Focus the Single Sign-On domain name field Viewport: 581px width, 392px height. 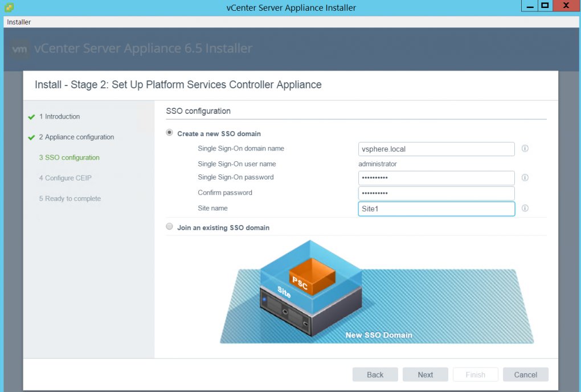pyautogui.click(x=436, y=149)
